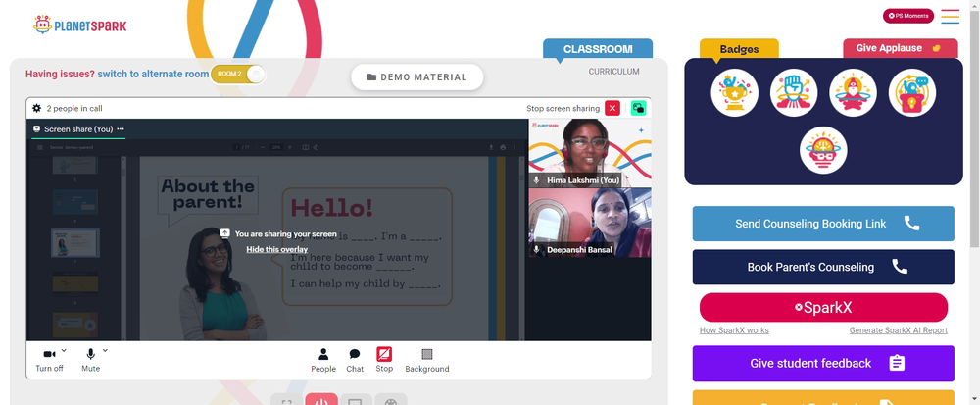The image size is (980, 405).
Task: Award the wizard star badge
Action: coord(854,92)
